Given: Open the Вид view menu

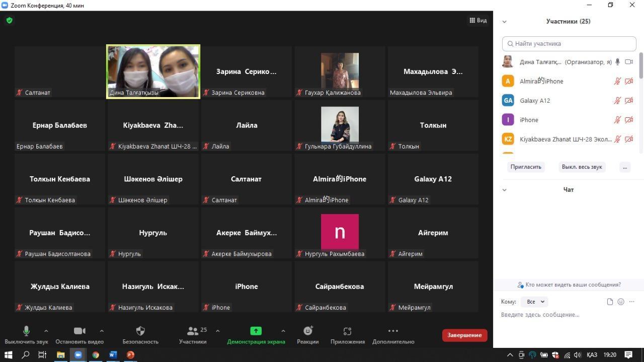Looking at the screenshot, I should 478,21.
